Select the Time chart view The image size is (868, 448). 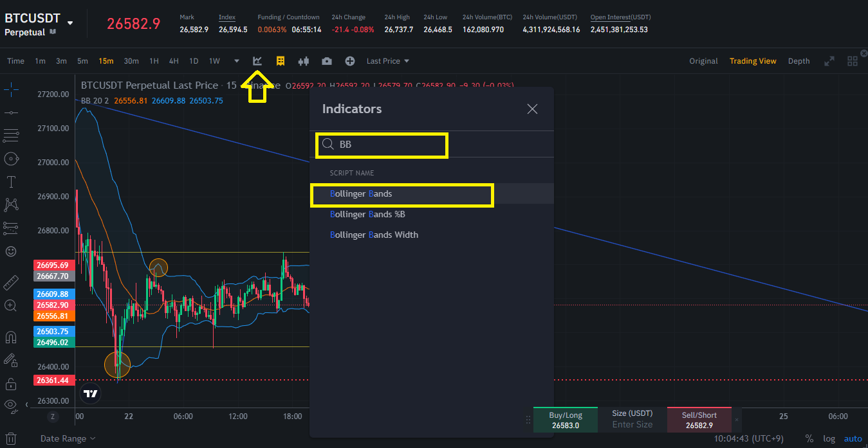pos(15,61)
